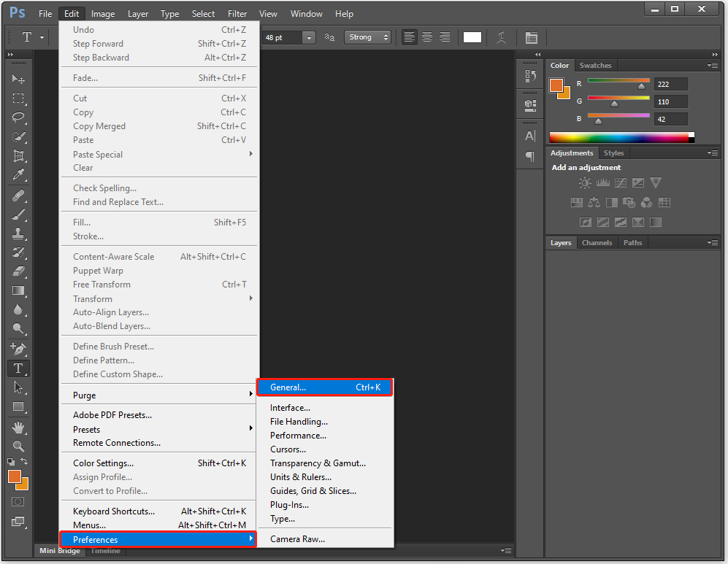
Task: Select the Healing Brush tool
Action: [x=18, y=196]
